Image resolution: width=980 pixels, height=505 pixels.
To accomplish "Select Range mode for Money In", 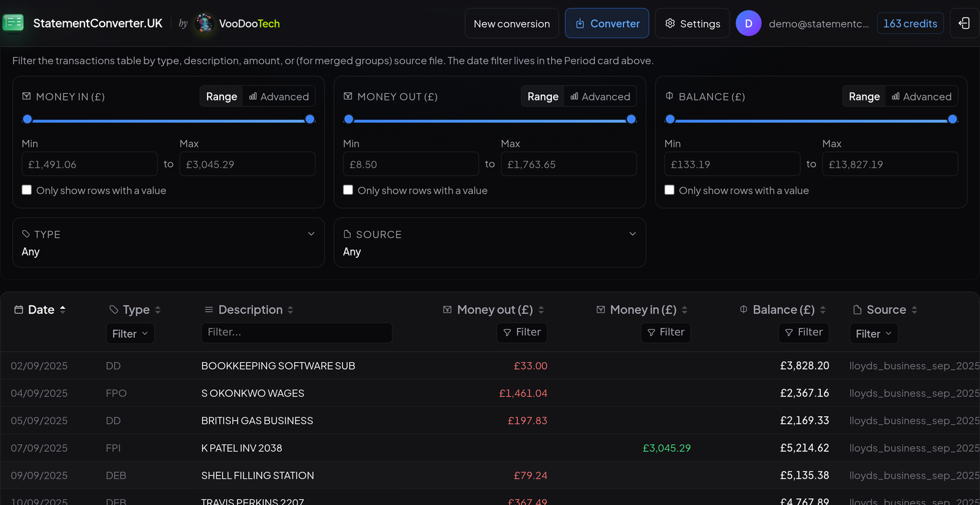I will tap(222, 96).
